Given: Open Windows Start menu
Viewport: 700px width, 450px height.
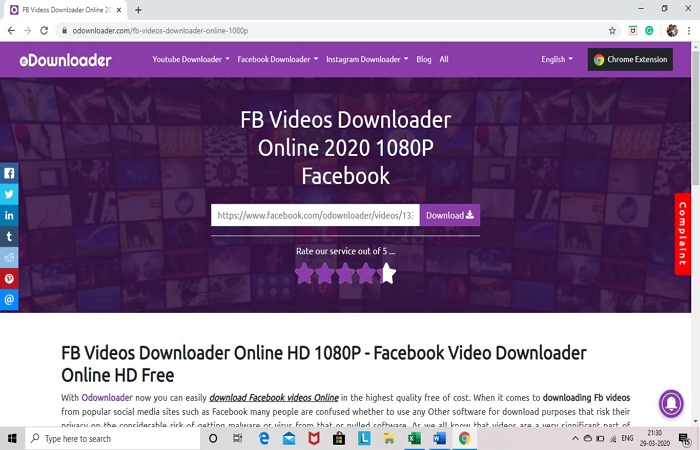Looking at the screenshot, I should pos(12,438).
